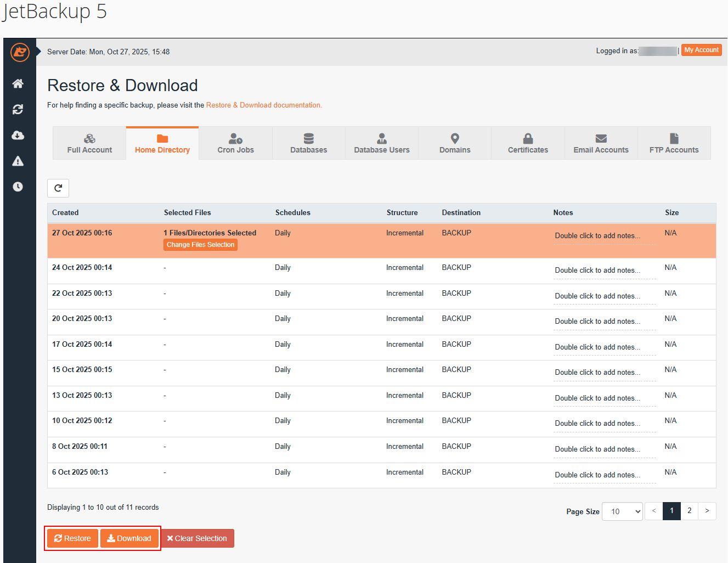Switch to the Full Account tab
The height and width of the screenshot is (563, 728).
coord(89,144)
